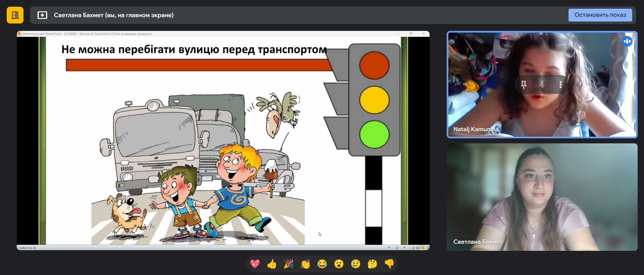
Task: Send the clapping hands reaction
Action: 305,264
